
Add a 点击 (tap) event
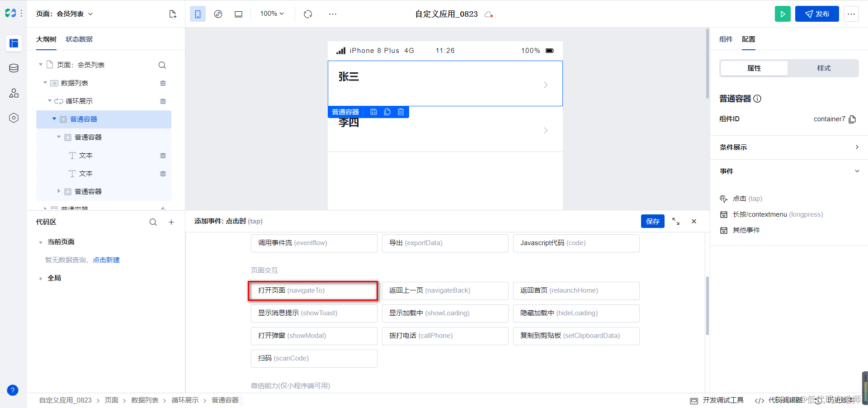(741, 199)
